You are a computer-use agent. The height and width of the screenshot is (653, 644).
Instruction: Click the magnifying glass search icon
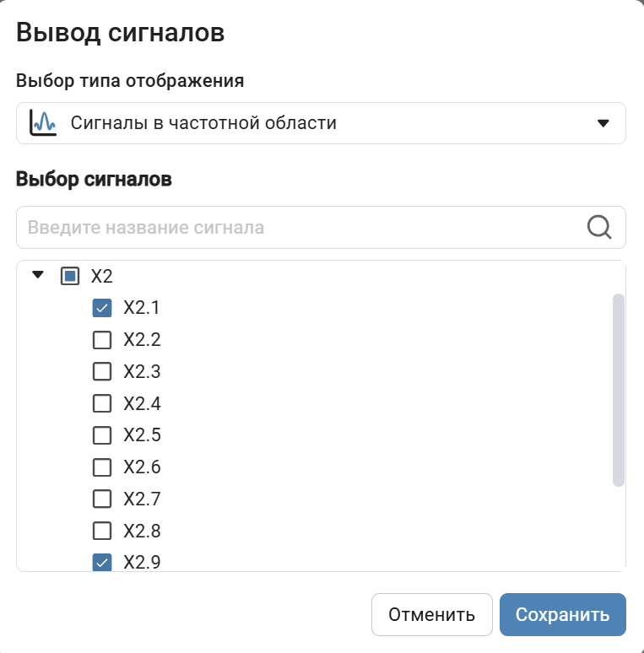pos(599,227)
